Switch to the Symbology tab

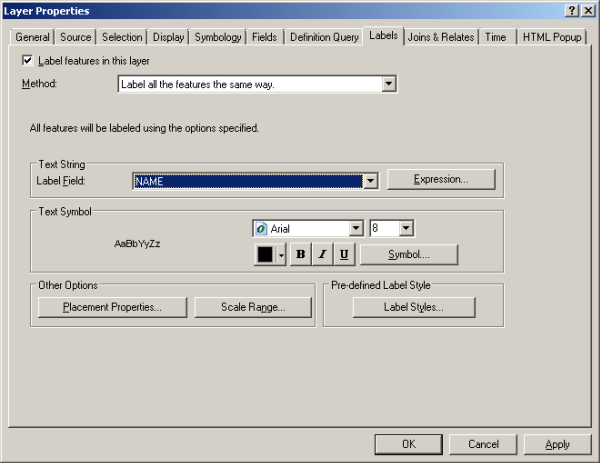pyautogui.click(x=218, y=37)
